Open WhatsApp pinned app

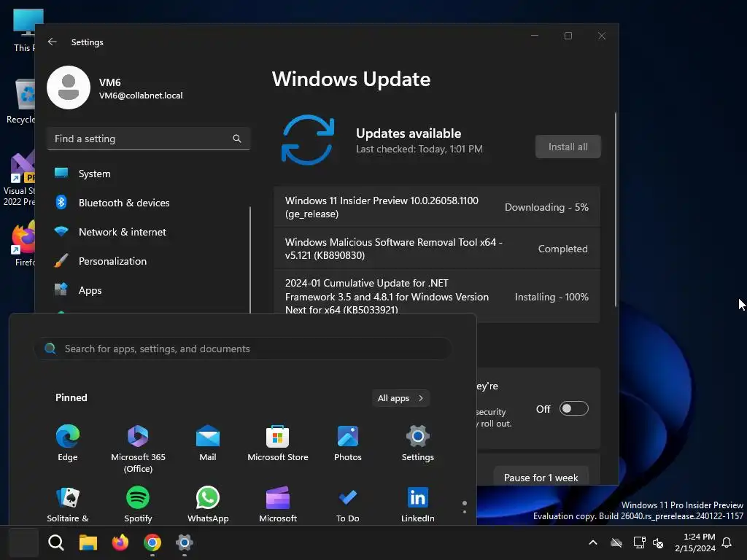pos(208,505)
